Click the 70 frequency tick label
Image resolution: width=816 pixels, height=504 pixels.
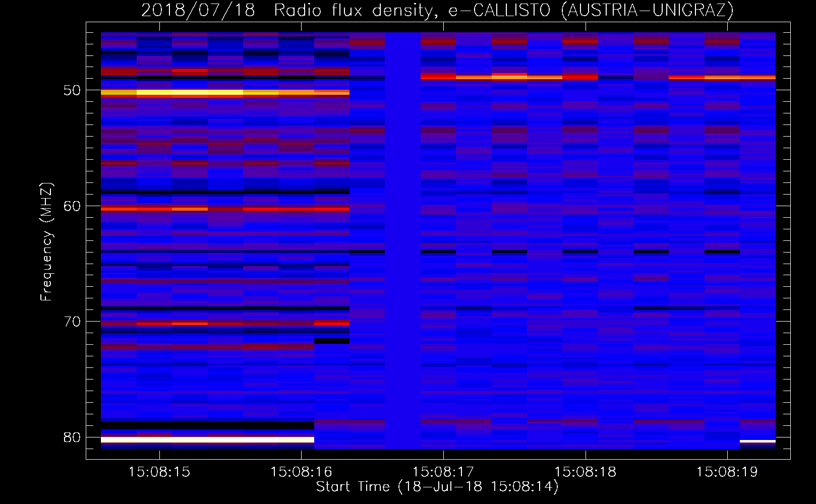click(x=72, y=322)
